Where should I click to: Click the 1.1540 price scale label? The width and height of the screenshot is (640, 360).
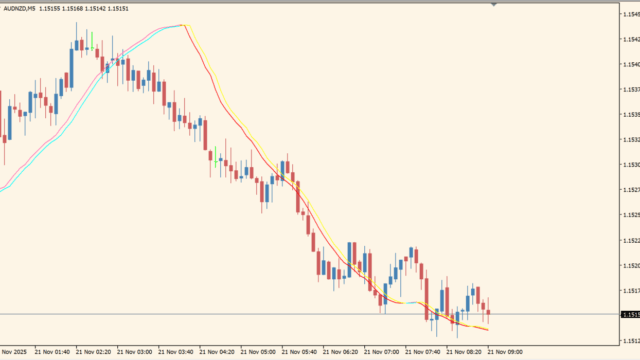tap(631, 64)
